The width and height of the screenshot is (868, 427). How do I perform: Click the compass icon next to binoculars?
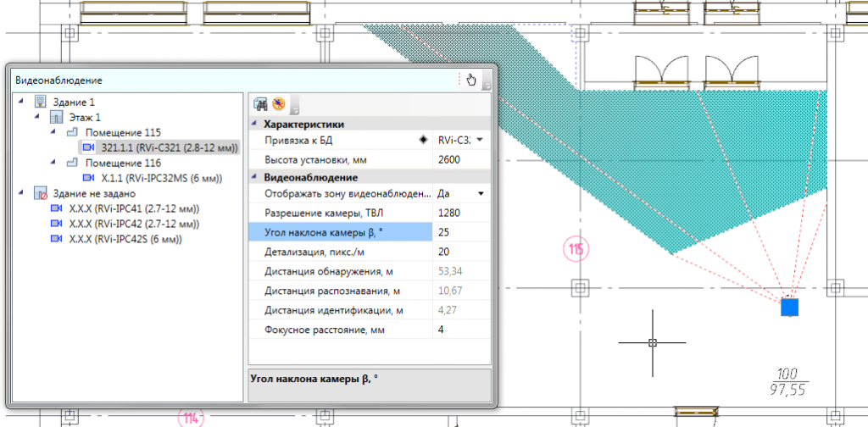pos(278,103)
